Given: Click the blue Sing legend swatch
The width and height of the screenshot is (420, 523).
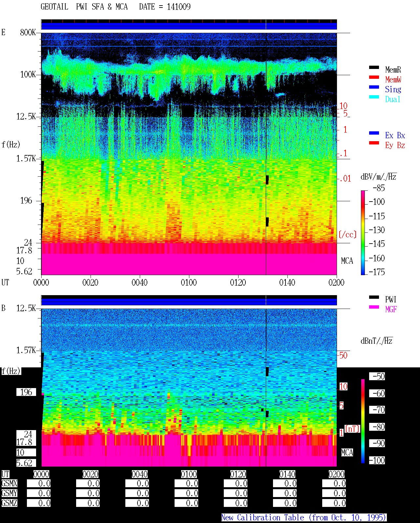Looking at the screenshot, I should click(x=374, y=87).
